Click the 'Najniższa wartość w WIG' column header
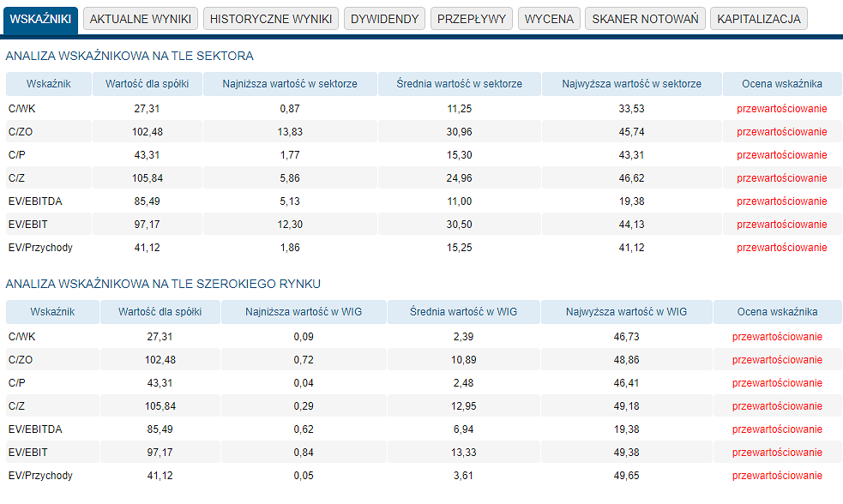 pos(304,312)
